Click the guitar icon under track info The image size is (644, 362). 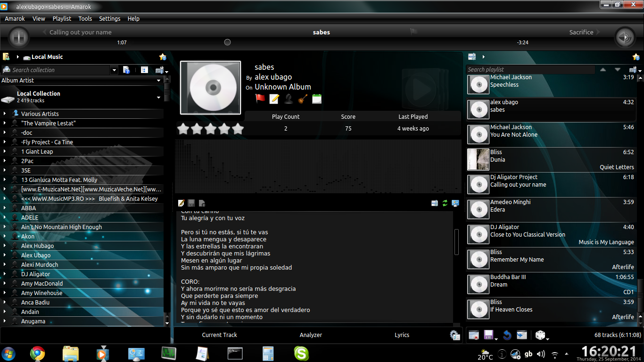point(303,99)
